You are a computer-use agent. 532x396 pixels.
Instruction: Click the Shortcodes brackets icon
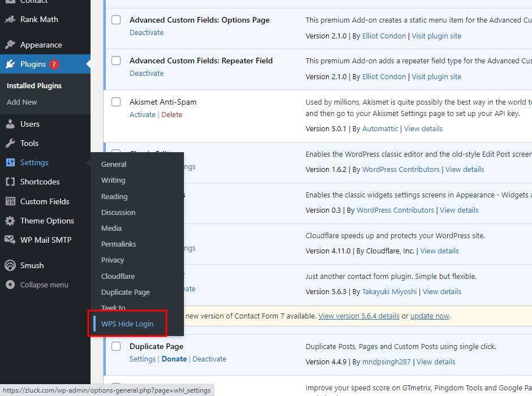[10, 182]
